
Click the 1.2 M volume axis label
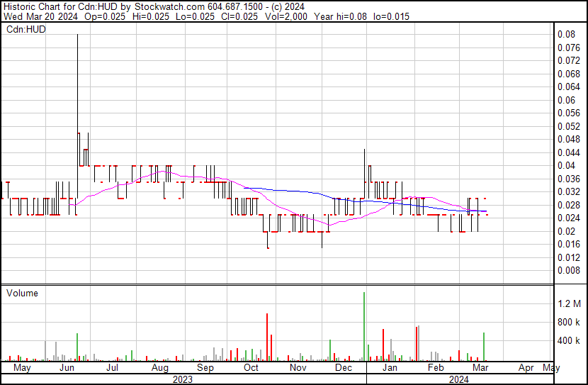point(569,303)
